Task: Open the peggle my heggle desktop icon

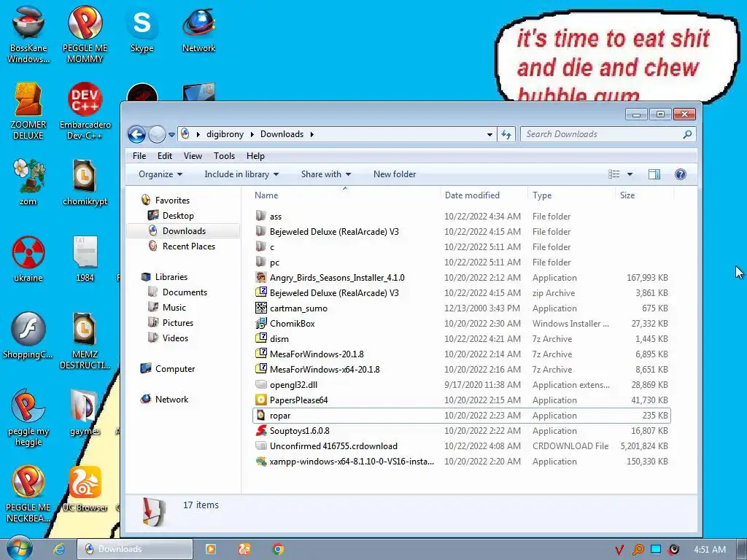Action: click(x=28, y=418)
